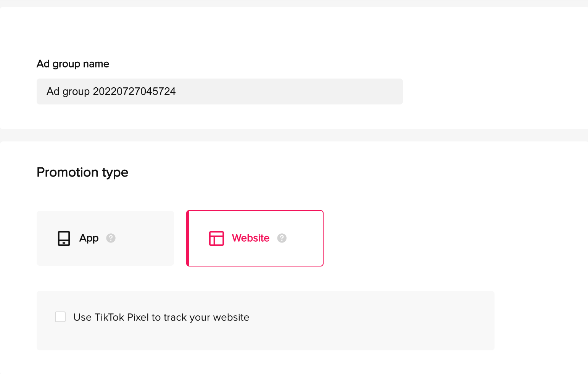Screen dimensions: 588x374
Task: Click the tablet icon for App promotion
Action: (64, 238)
